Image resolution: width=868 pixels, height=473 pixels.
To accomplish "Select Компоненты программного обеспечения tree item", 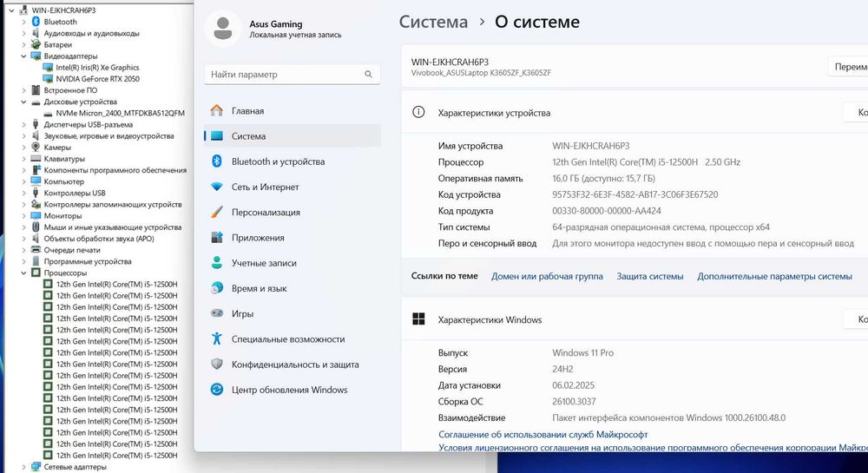I will (x=115, y=170).
